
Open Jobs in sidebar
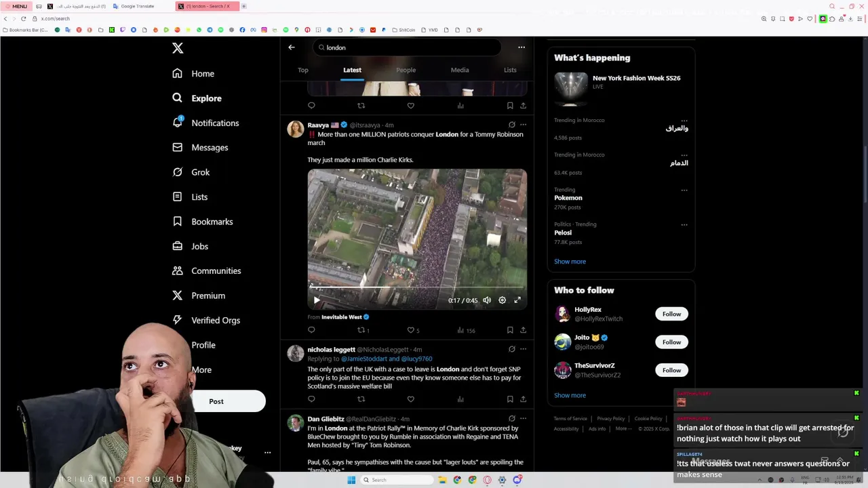click(x=190, y=246)
